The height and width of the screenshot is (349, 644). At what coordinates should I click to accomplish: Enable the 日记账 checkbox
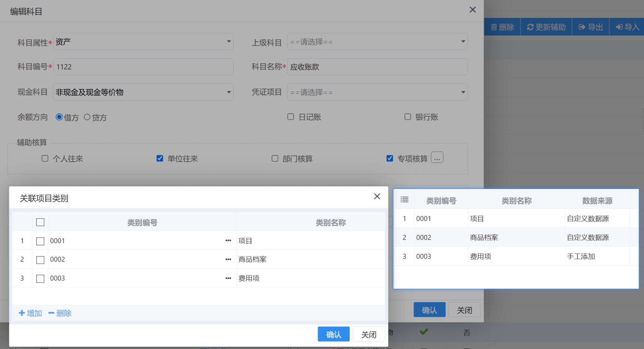[290, 117]
